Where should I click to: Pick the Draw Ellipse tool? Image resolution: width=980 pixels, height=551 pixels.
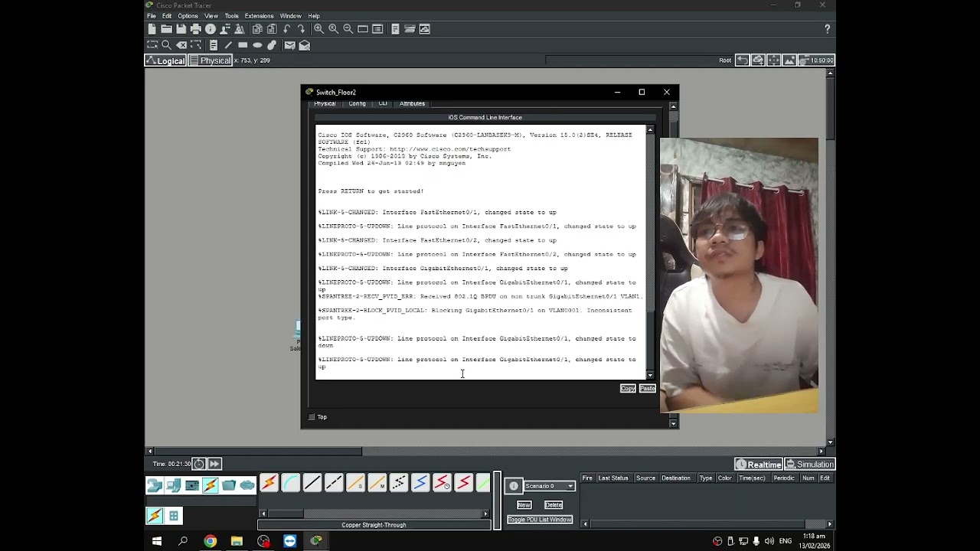point(257,45)
